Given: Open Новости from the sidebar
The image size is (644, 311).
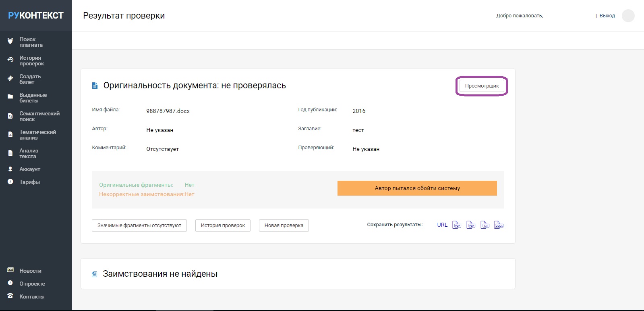Looking at the screenshot, I should coord(30,271).
